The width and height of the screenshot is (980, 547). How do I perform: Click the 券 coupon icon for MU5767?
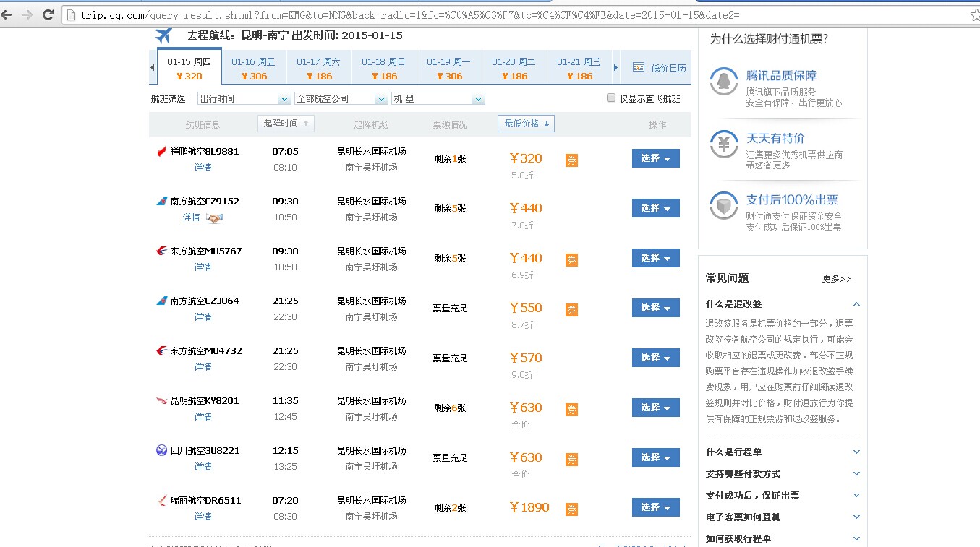[571, 260]
